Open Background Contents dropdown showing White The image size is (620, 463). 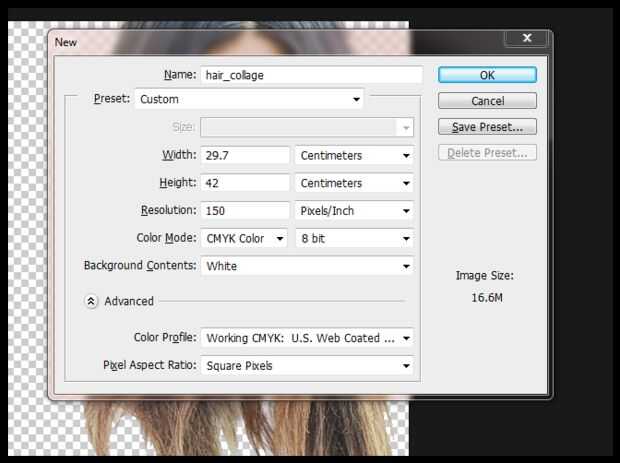pos(307,266)
